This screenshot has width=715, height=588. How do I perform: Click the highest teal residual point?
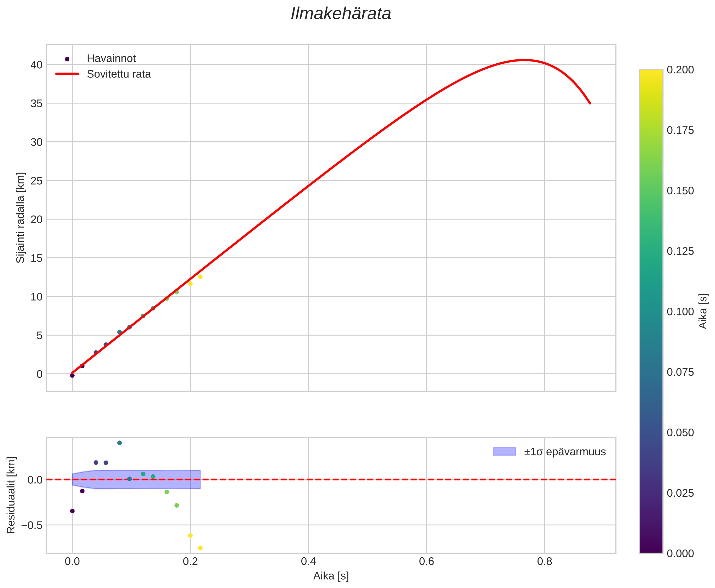(119, 443)
